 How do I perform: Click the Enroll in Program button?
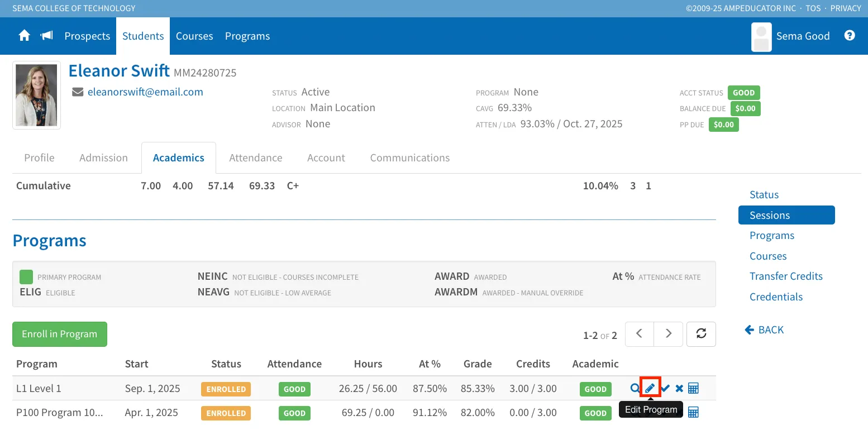tap(60, 334)
